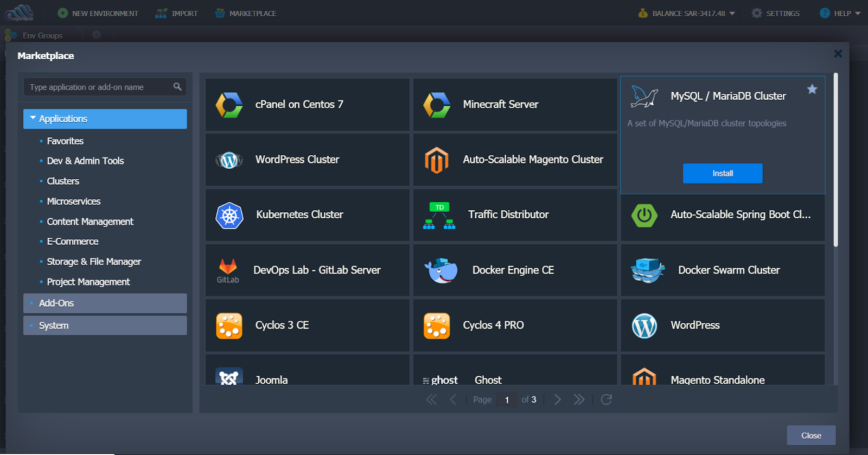Click the Minecraft Server label

pyautogui.click(x=501, y=104)
